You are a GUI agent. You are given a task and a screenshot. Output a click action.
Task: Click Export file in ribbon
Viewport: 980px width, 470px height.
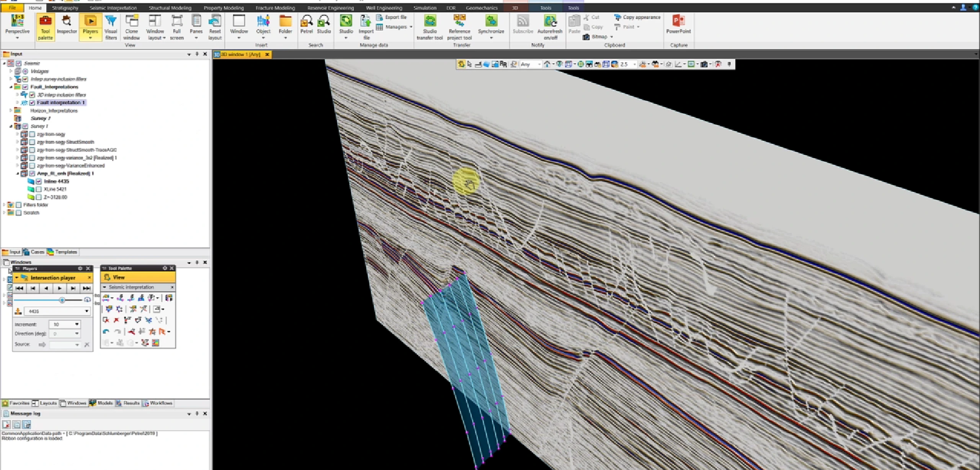(x=391, y=17)
